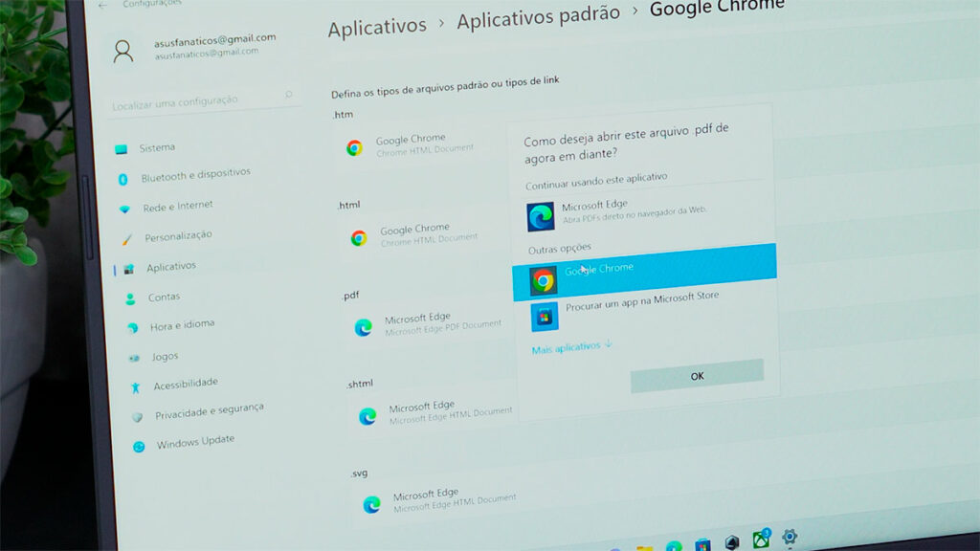Image resolution: width=980 pixels, height=551 pixels.
Task: Click the Chrome icon in dialog list
Action: tap(544, 280)
